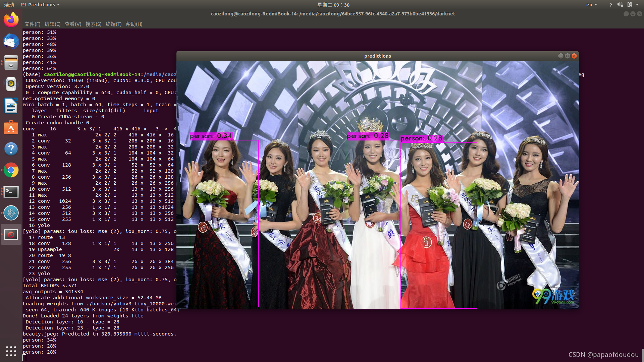Screen dimensions: 644x362
Task: Open the system status menu arrow
Action: point(637,5)
